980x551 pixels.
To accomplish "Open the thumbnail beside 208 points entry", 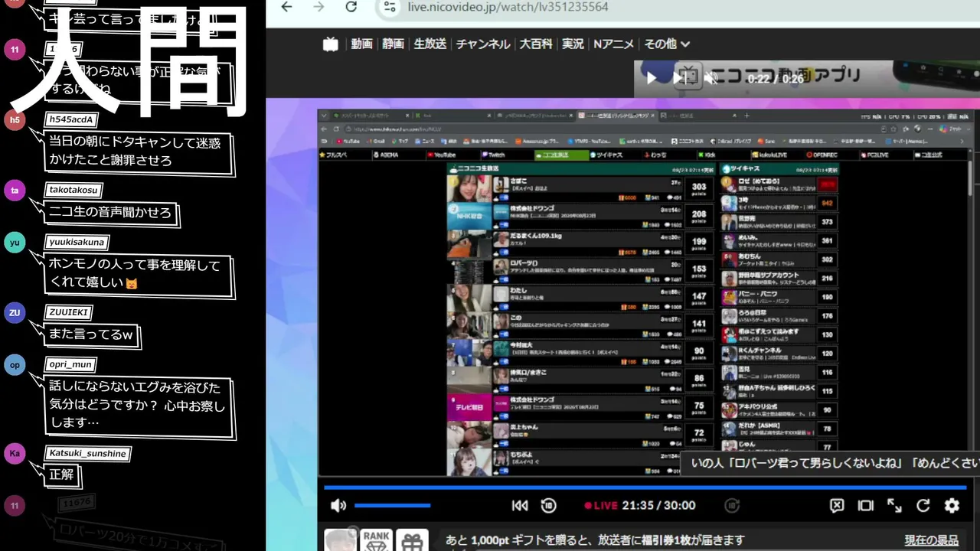I will click(x=469, y=217).
